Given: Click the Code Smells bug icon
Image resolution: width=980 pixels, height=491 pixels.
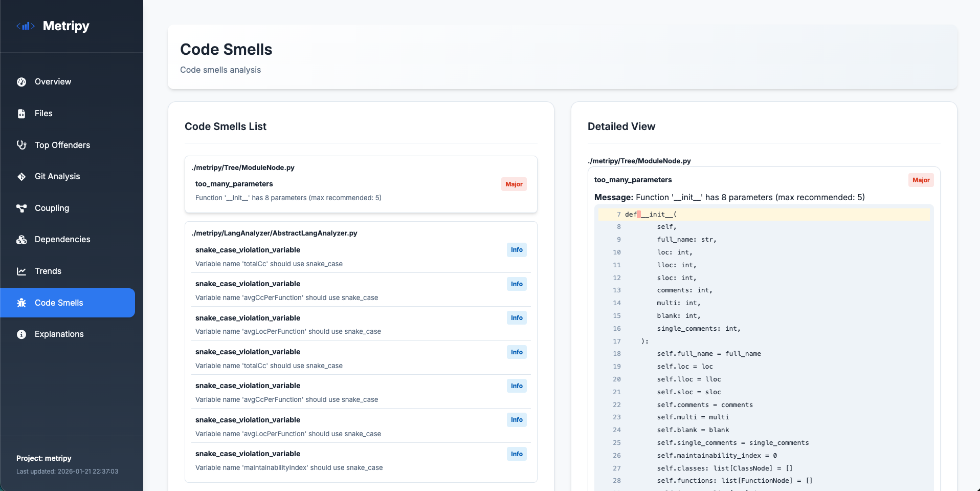Looking at the screenshot, I should (x=21, y=303).
